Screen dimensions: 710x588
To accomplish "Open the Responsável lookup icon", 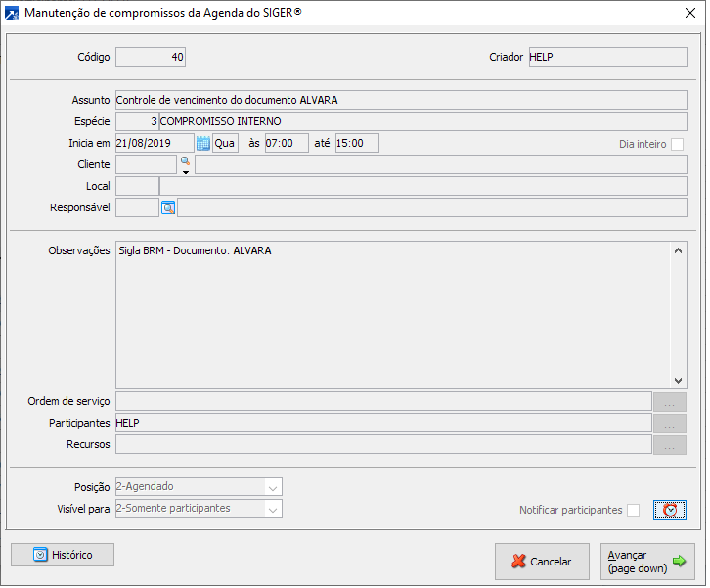I will 168,208.
